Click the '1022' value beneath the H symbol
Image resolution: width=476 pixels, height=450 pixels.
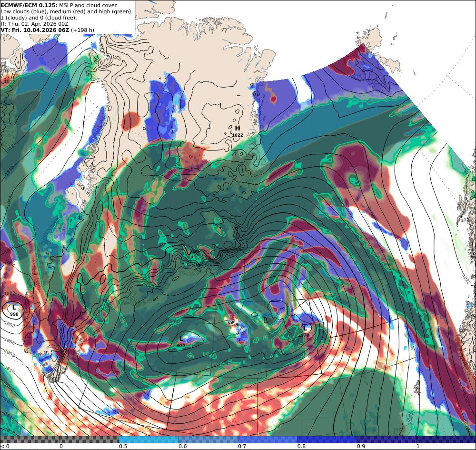pos(238,135)
